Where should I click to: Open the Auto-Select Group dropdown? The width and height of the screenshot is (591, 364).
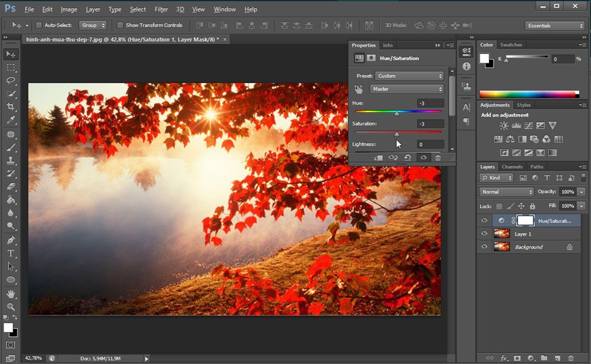click(93, 25)
